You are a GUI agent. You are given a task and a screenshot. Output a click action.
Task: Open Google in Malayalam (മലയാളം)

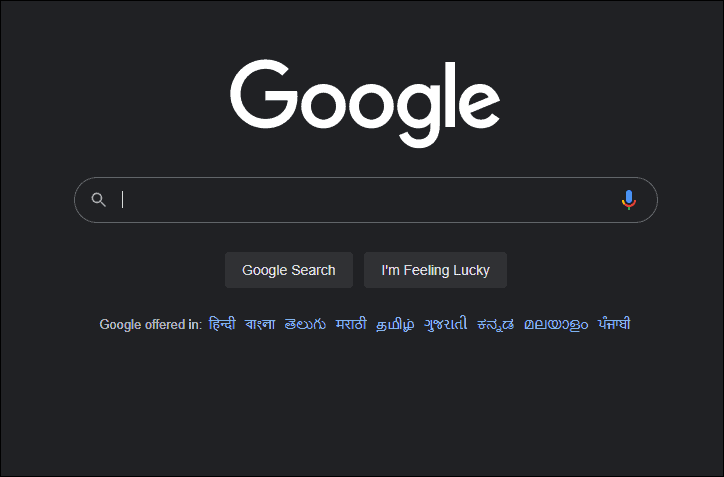556,324
